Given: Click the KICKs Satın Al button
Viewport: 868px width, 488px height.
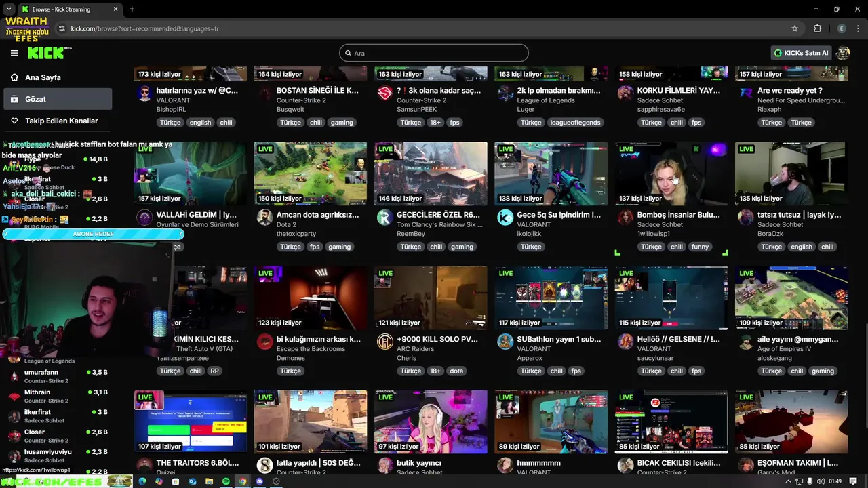Looking at the screenshot, I should coord(802,53).
